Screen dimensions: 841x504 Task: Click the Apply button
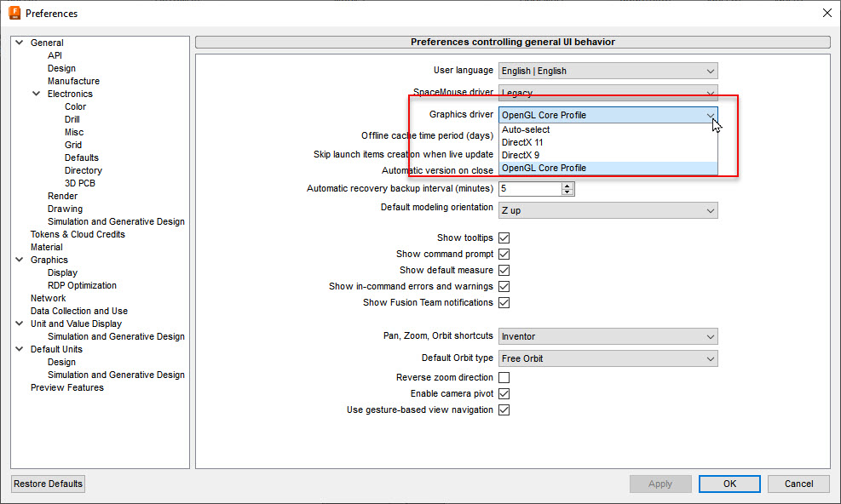[x=660, y=484]
